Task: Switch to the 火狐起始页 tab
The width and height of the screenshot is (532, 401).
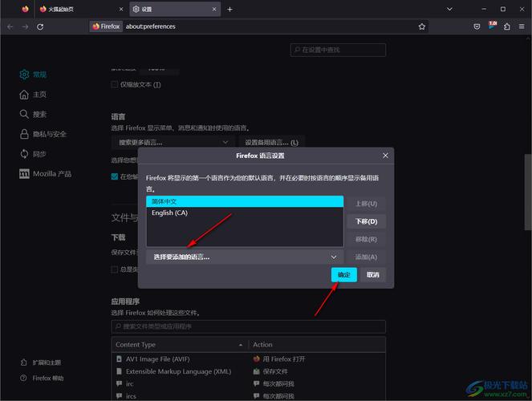Action: click(80, 9)
